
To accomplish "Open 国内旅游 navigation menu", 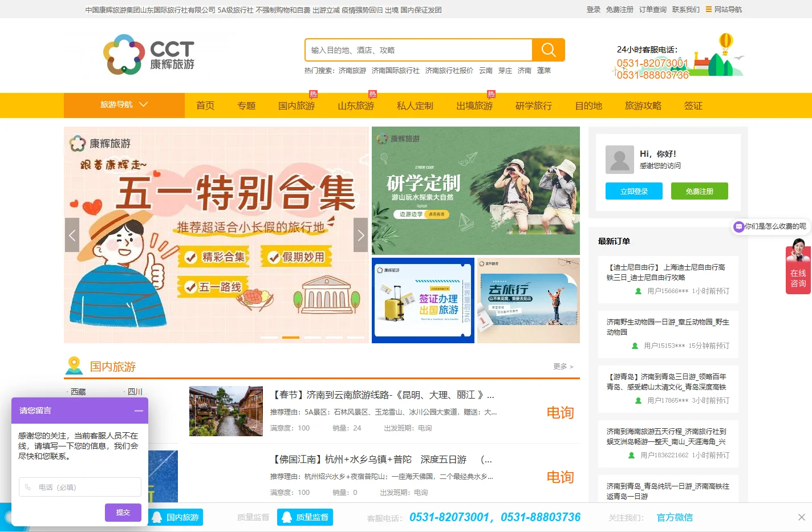I will (x=297, y=105).
